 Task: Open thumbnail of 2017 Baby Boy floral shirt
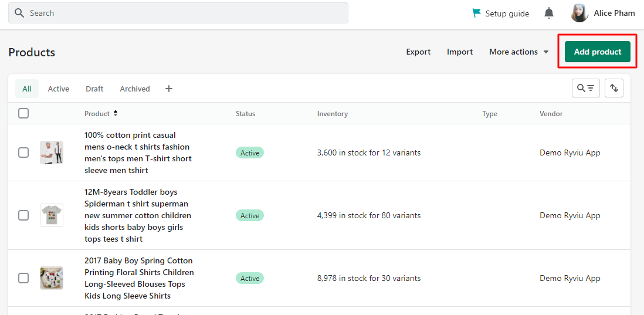click(x=52, y=278)
